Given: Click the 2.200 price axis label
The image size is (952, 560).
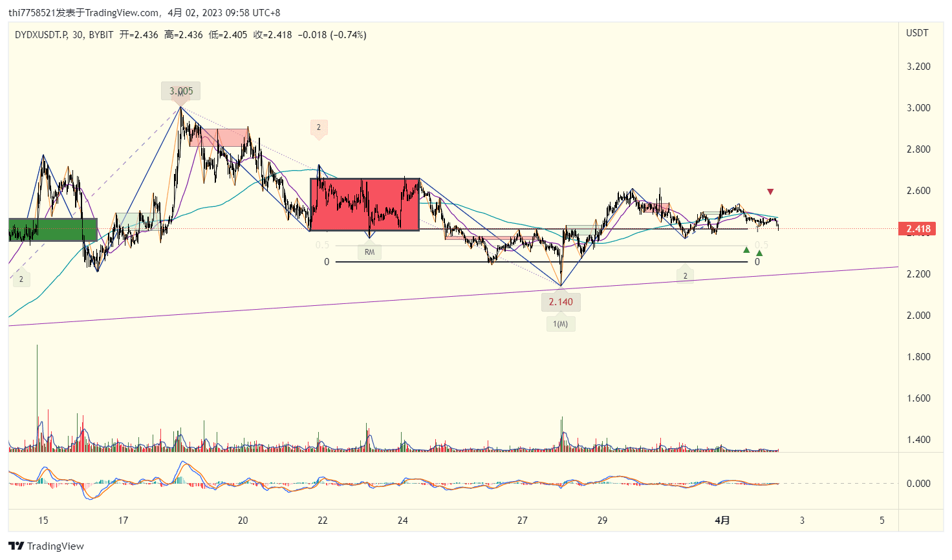Looking at the screenshot, I should [x=918, y=274].
